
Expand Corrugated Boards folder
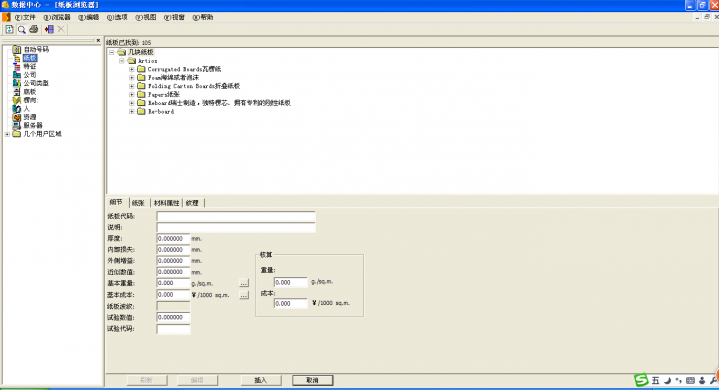coord(132,69)
